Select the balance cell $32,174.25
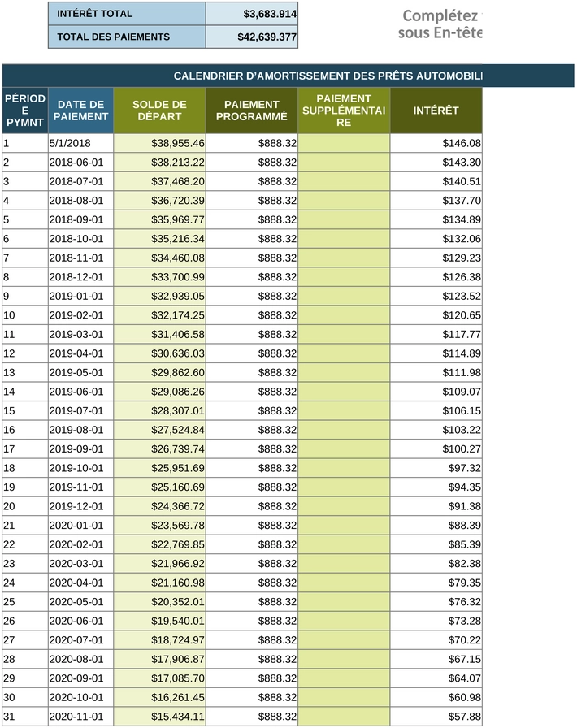The image size is (577, 728). click(159, 314)
